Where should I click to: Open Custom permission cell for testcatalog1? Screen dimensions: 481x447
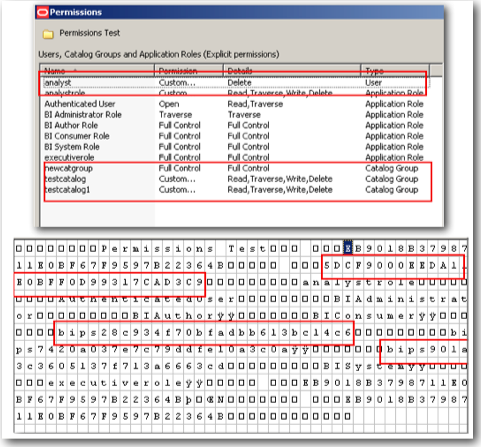tap(177, 189)
